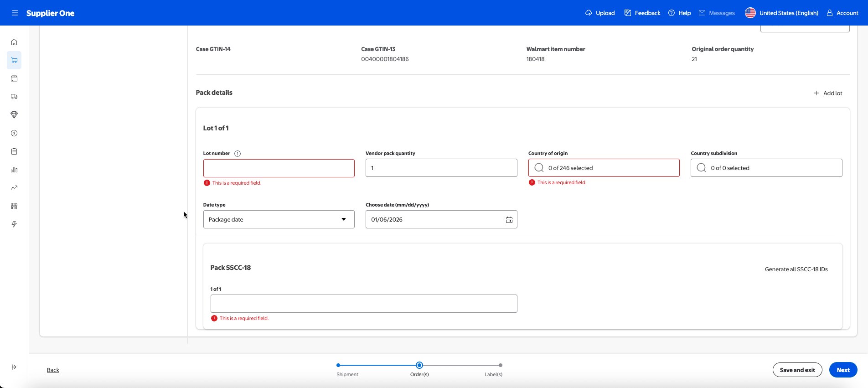
Task: Click the Shipment step in progress tracker
Action: point(338,365)
